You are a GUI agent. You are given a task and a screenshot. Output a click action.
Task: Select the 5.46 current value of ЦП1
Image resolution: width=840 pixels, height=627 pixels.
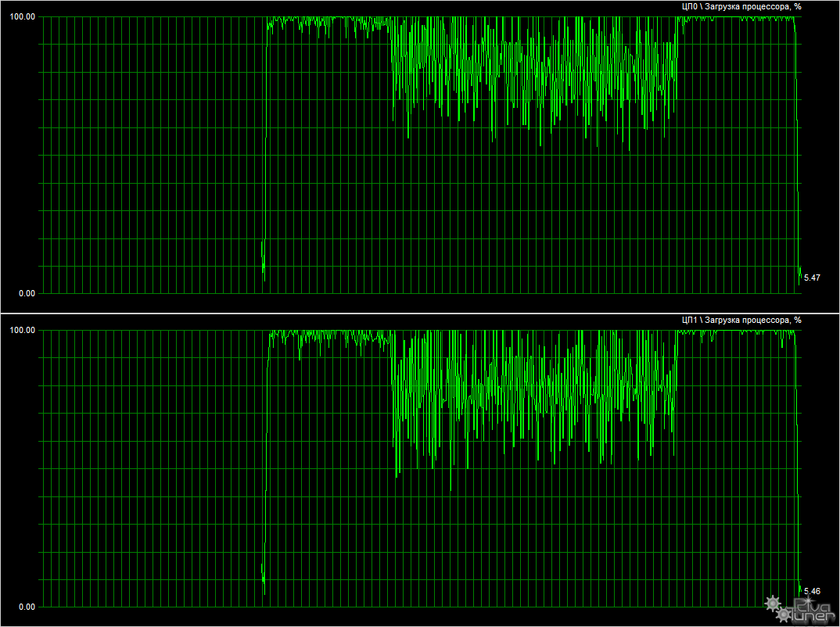click(812, 591)
